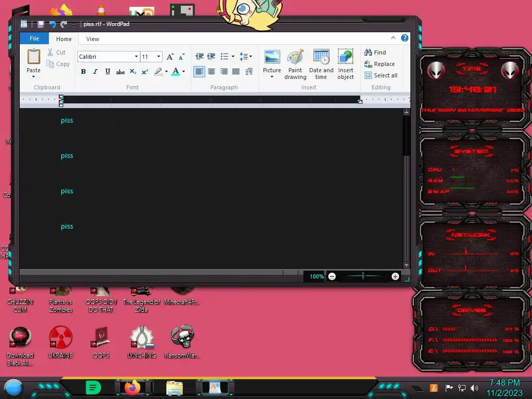The height and width of the screenshot is (399, 532).
Task: Insert Date and time
Action: (x=321, y=64)
